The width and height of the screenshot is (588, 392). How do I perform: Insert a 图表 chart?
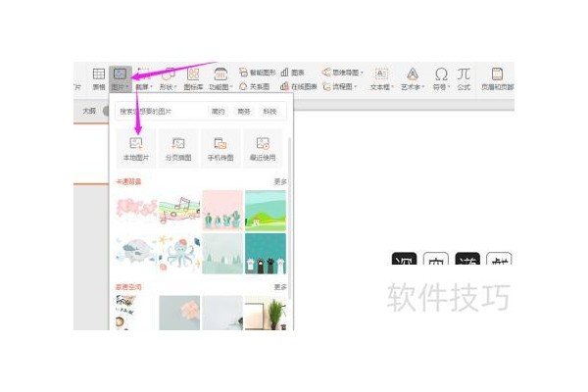click(292, 73)
